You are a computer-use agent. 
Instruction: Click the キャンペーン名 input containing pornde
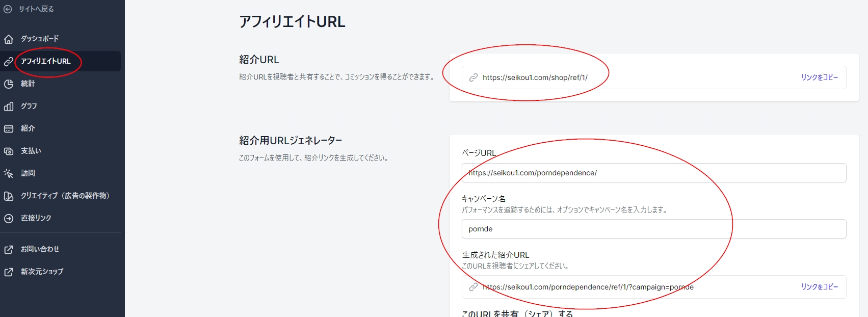653,229
